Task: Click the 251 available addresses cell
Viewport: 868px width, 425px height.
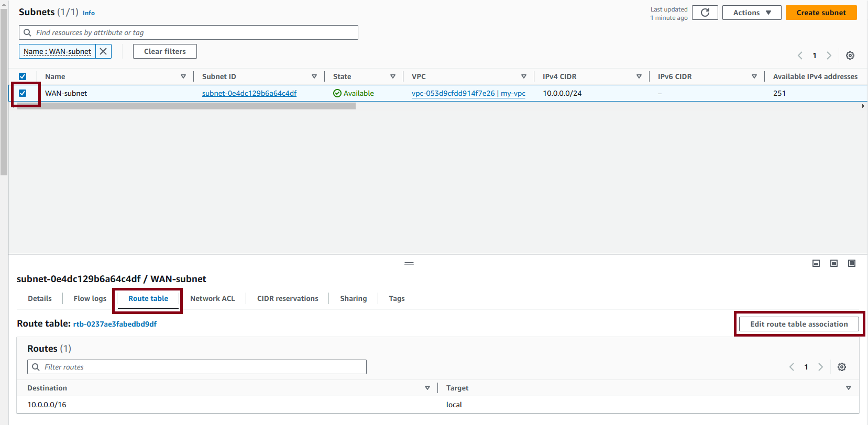Action: coord(779,93)
